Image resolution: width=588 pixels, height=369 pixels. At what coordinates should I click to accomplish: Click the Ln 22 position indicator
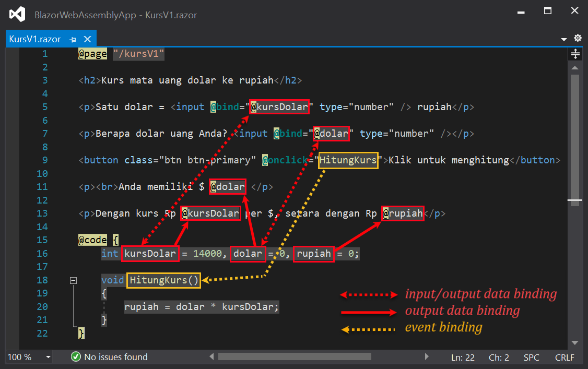pyautogui.click(x=463, y=358)
